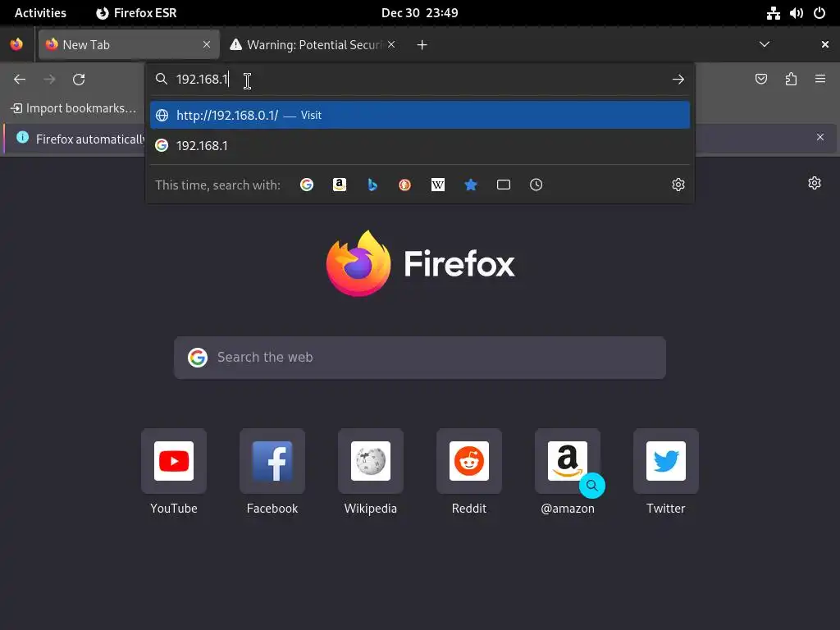Image resolution: width=840 pixels, height=630 pixels.
Task: Open the Facebook shortcut tile
Action: click(272, 461)
